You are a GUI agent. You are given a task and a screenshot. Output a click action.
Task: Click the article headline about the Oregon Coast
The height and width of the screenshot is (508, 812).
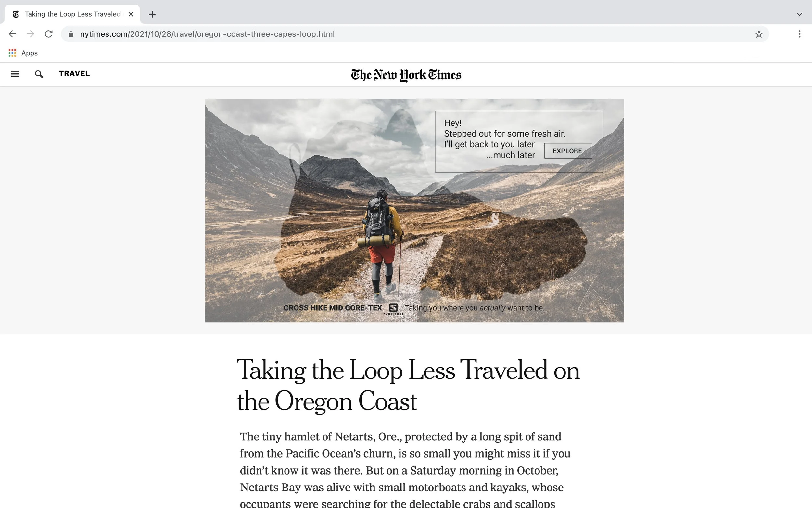pyautogui.click(x=408, y=385)
